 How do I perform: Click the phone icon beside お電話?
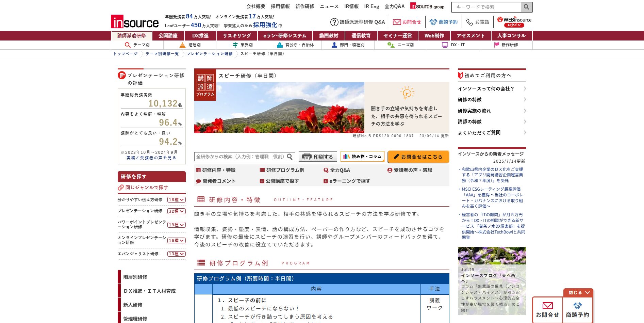[469, 22]
